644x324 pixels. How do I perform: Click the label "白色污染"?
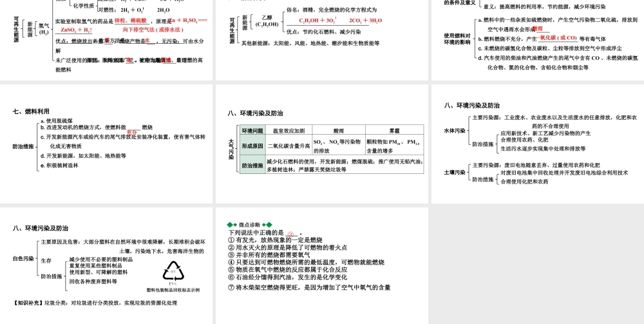click(x=23, y=259)
